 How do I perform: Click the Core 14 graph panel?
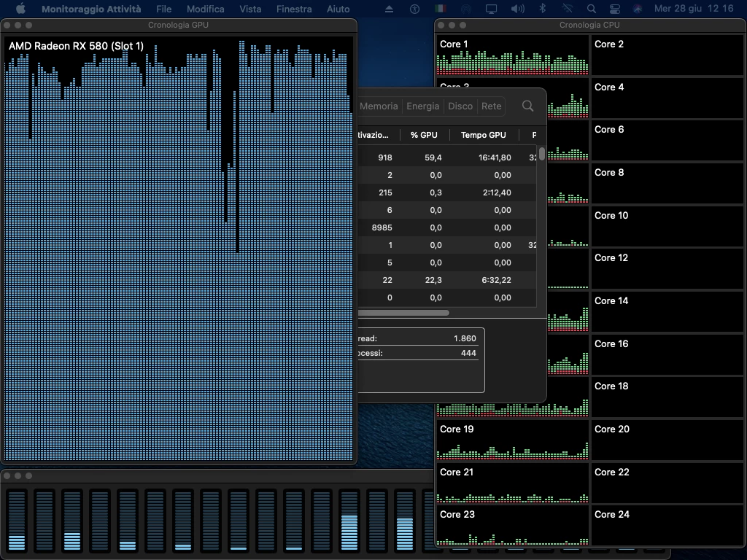tap(667, 312)
